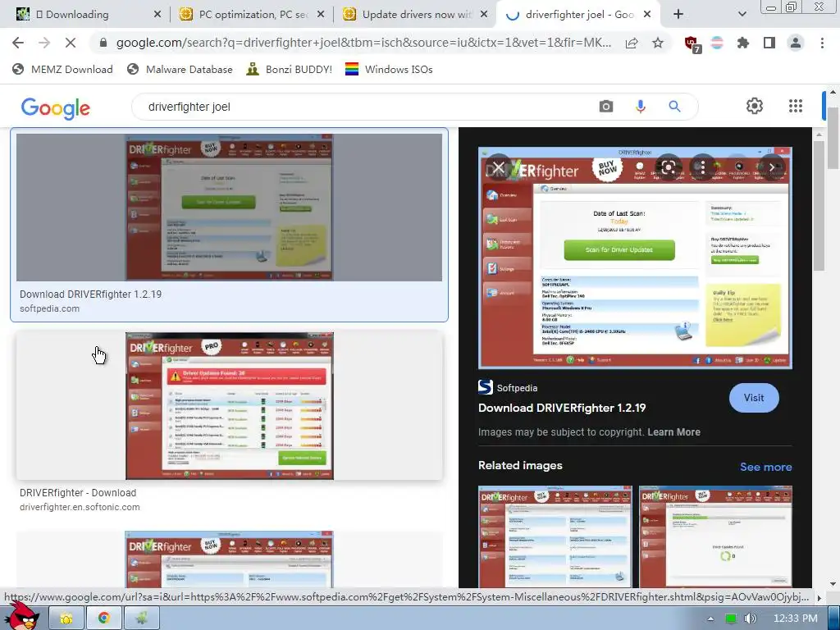Open the Learn More copyright link
The height and width of the screenshot is (630, 840).
click(x=674, y=431)
